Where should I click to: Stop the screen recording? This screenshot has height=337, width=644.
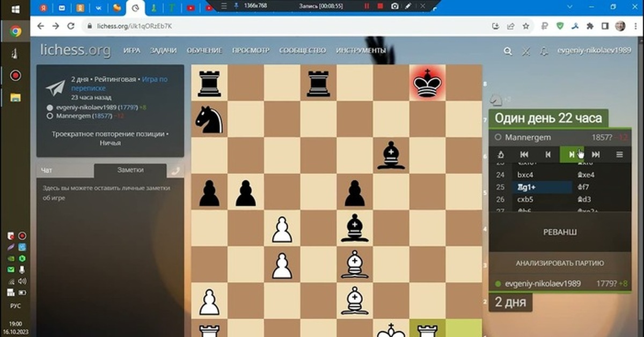click(380, 6)
